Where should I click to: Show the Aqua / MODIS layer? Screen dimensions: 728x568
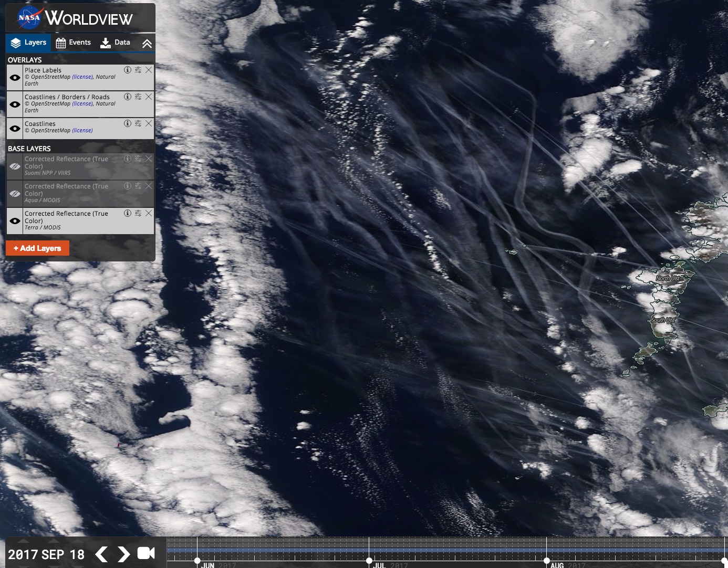(15, 193)
